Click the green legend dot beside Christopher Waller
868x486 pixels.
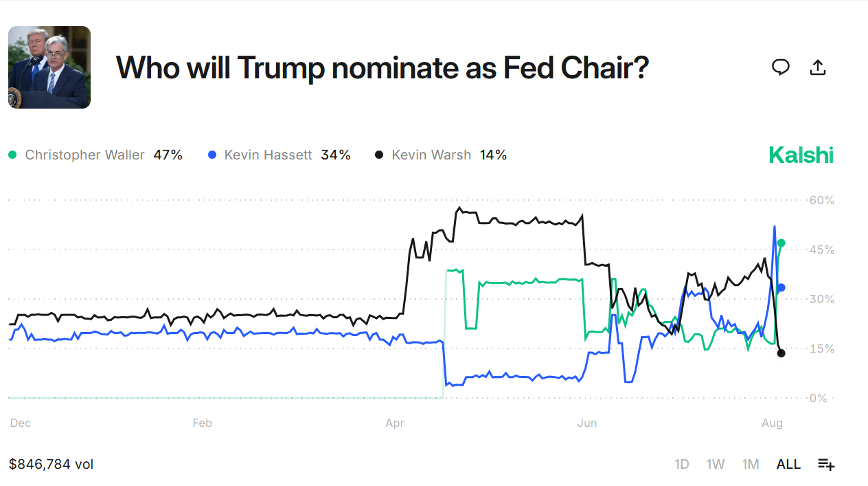point(13,155)
